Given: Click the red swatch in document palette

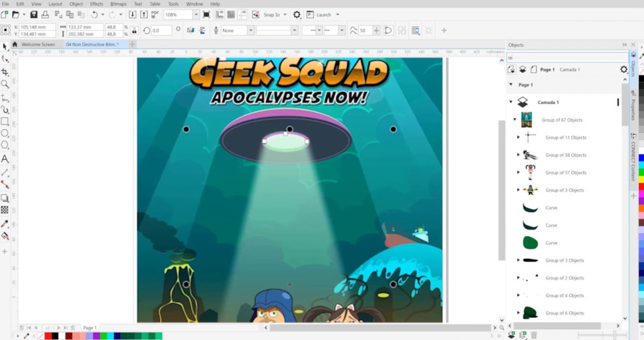Looking at the screenshot, I should [48, 336].
